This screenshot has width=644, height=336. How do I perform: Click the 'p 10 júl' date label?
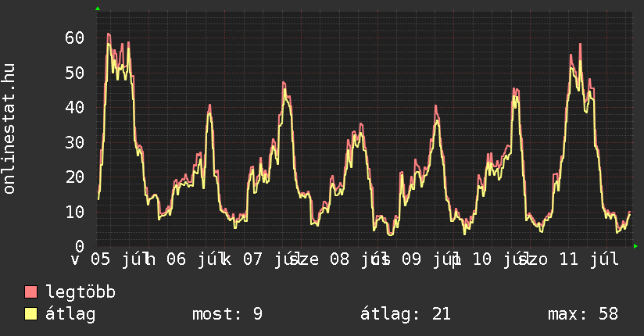tap(487, 259)
